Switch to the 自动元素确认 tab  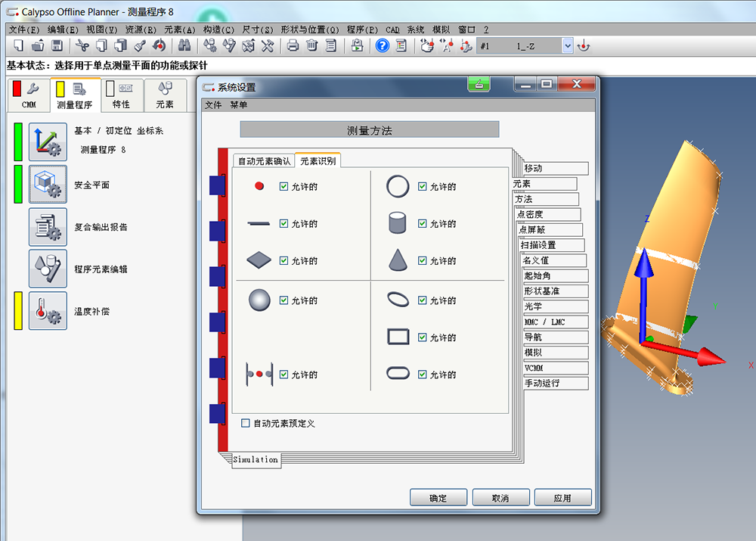point(264,161)
